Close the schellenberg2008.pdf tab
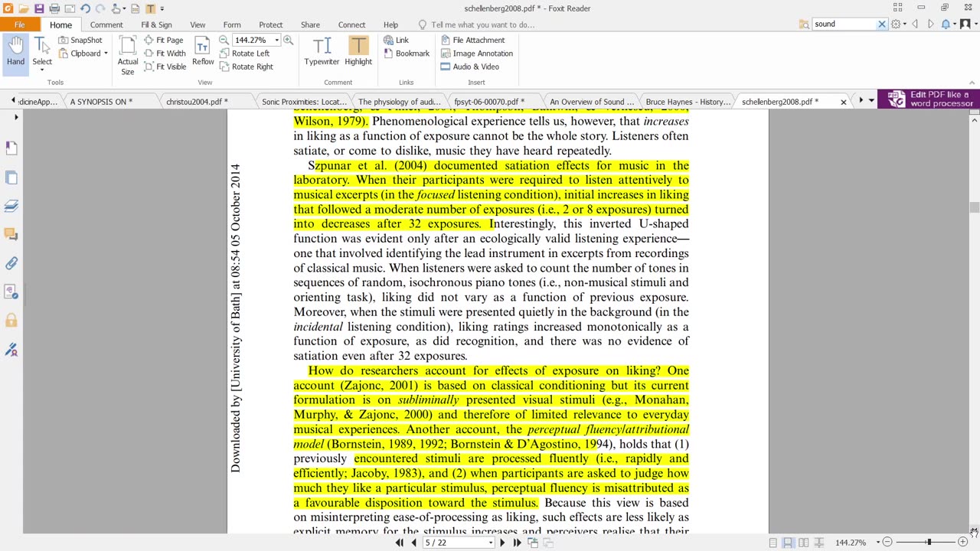 click(x=843, y=102)
